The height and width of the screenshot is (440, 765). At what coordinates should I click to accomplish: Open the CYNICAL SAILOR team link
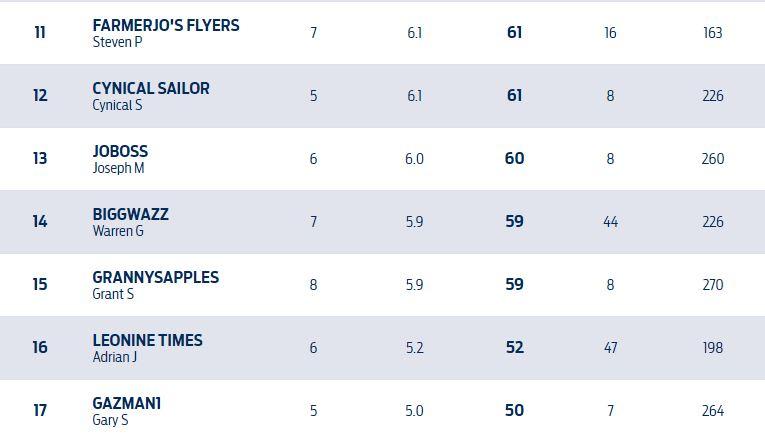click(x=151, y=88)
